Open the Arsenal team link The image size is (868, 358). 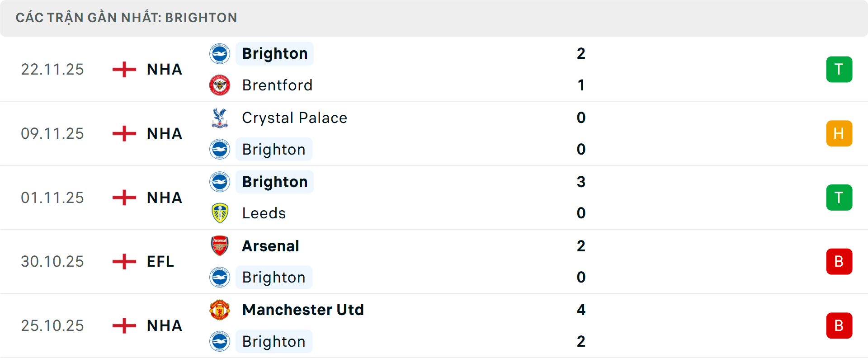tap(270, 246)
